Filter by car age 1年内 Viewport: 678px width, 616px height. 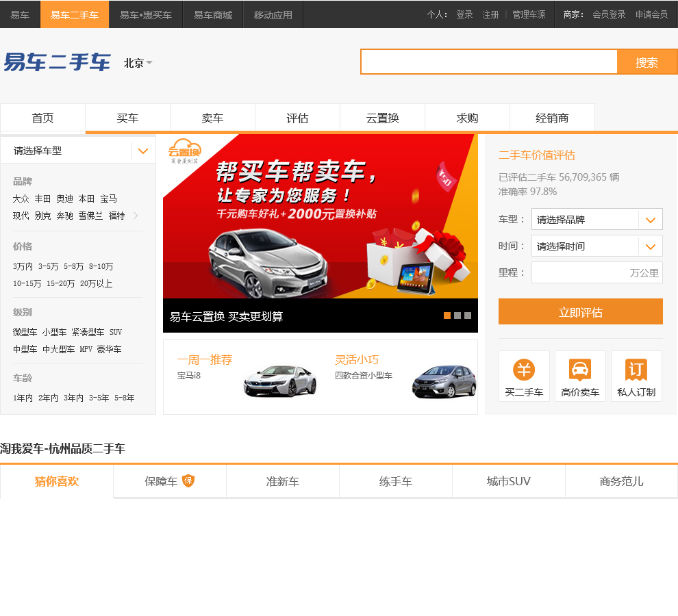tap(23, 398)
